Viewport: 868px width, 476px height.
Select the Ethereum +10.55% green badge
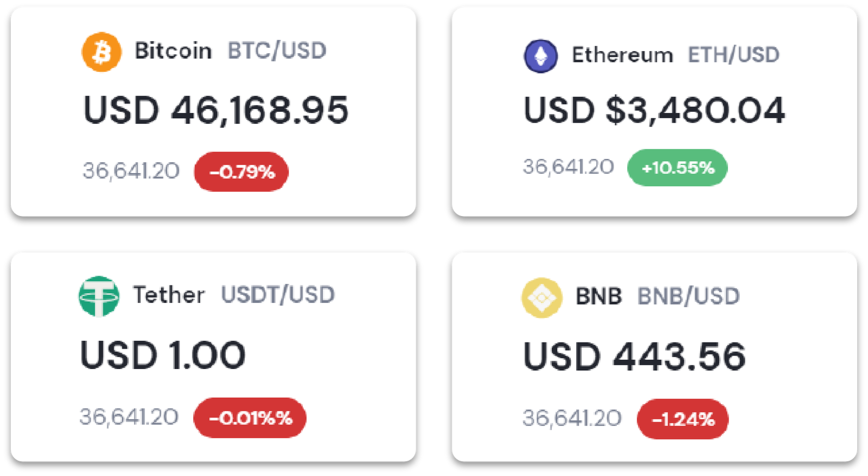pyautogui.click(x=677, y=168)
